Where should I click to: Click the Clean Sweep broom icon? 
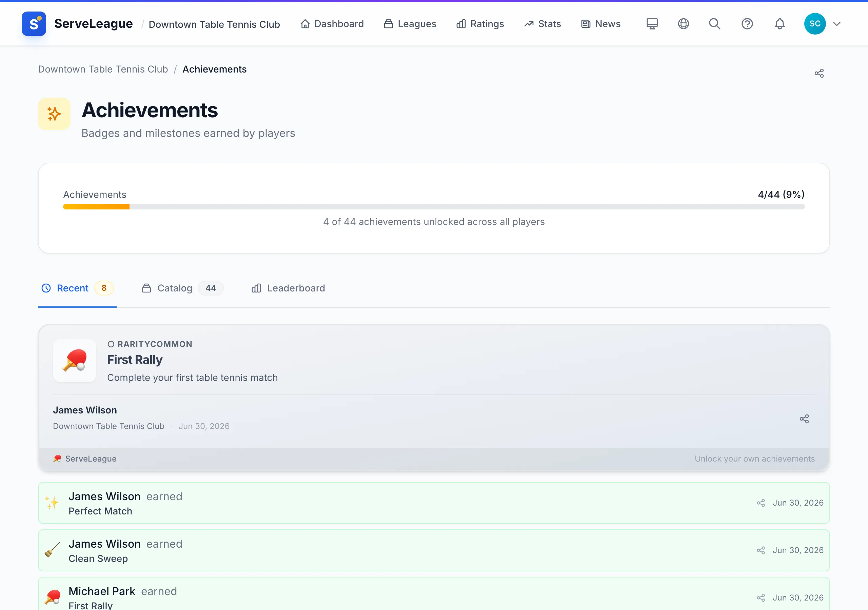[x=52, y=550]
